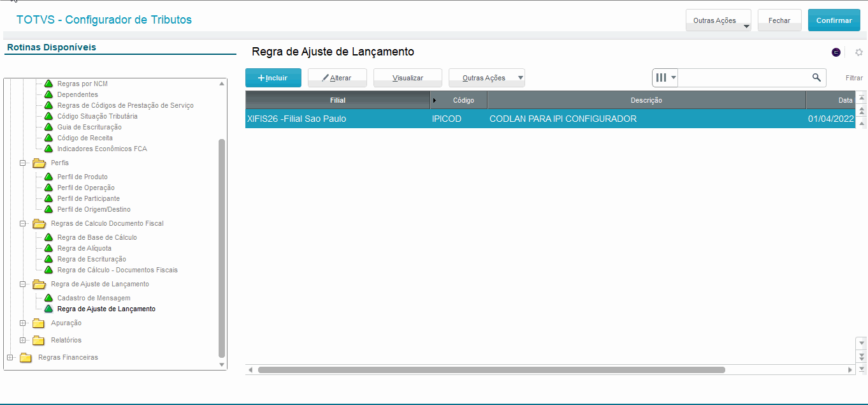The width and height of the screenshot is (868, 405).
Task: Click green icon beside Cadastro de Mensagem
Action: coord(48,298)
